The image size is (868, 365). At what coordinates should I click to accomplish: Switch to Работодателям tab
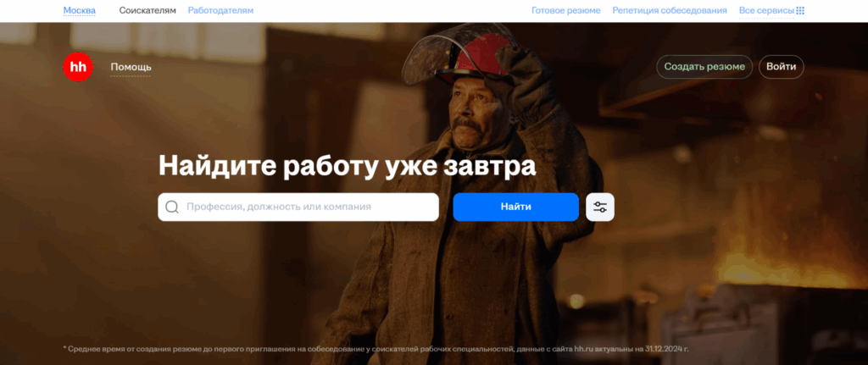pos(221,10)
